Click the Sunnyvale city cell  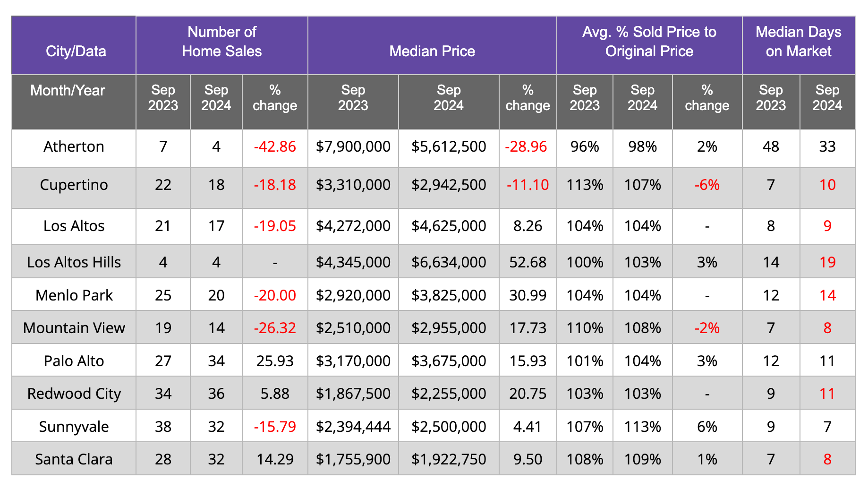[x=74, y=427]
